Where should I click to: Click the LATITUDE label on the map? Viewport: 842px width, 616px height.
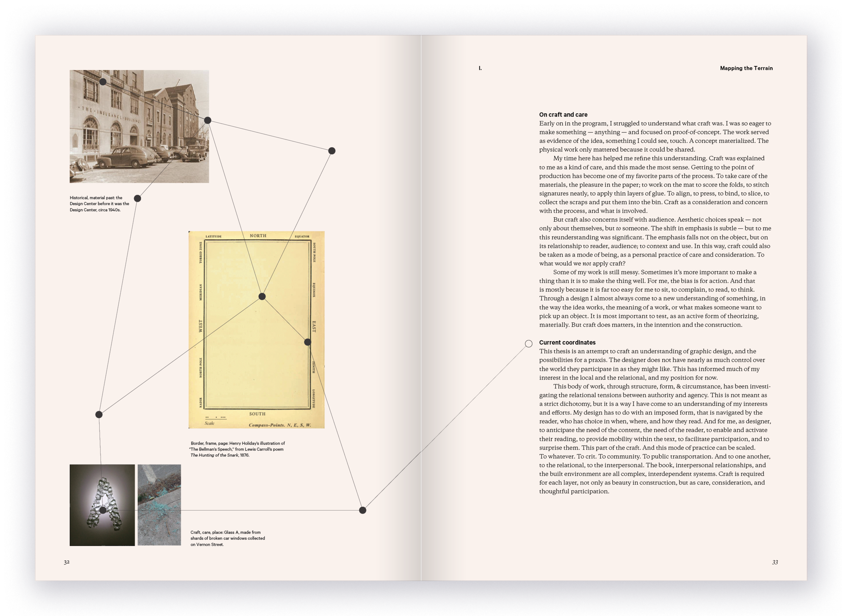(x=213, y=236)
